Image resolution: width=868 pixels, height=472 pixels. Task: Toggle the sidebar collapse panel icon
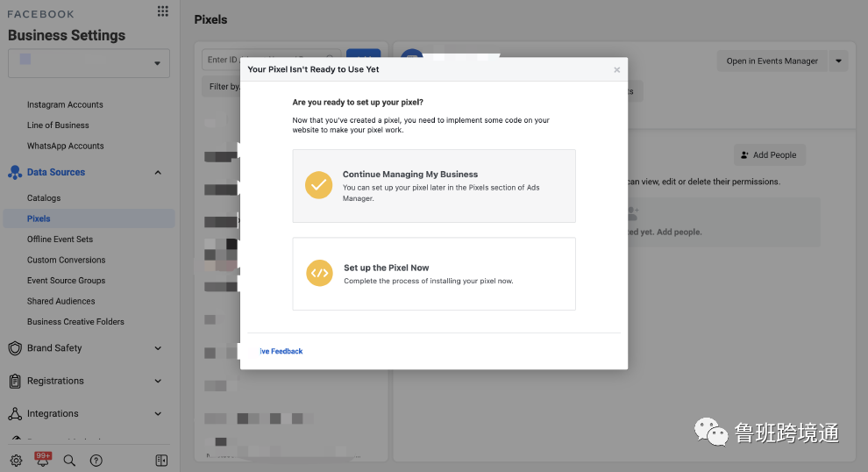point(161,461)
